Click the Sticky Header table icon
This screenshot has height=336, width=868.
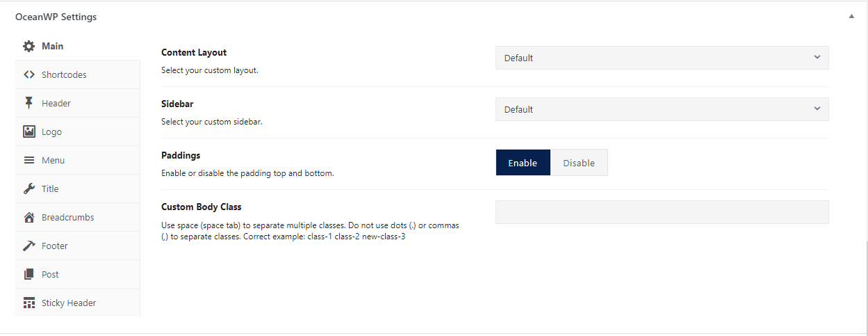pyautogui.click(x=28, y=303)
